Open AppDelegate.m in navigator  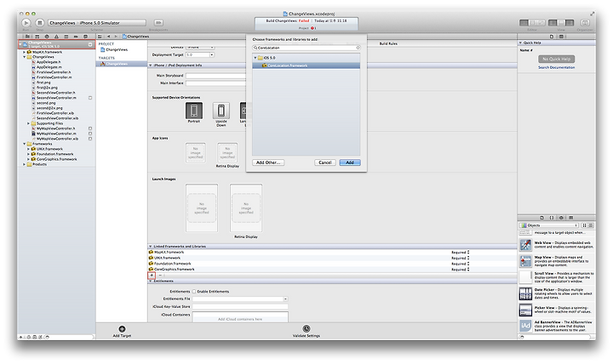pos(49,67)
